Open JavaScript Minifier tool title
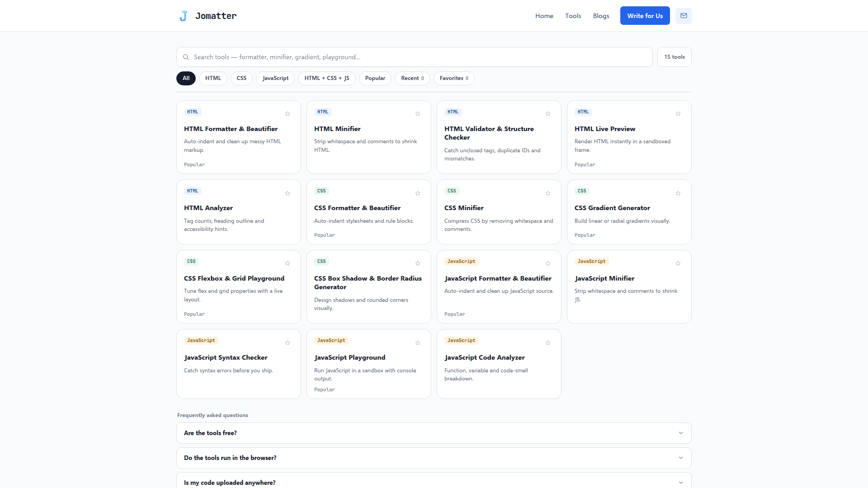868x488 pixels. (604, 278)
